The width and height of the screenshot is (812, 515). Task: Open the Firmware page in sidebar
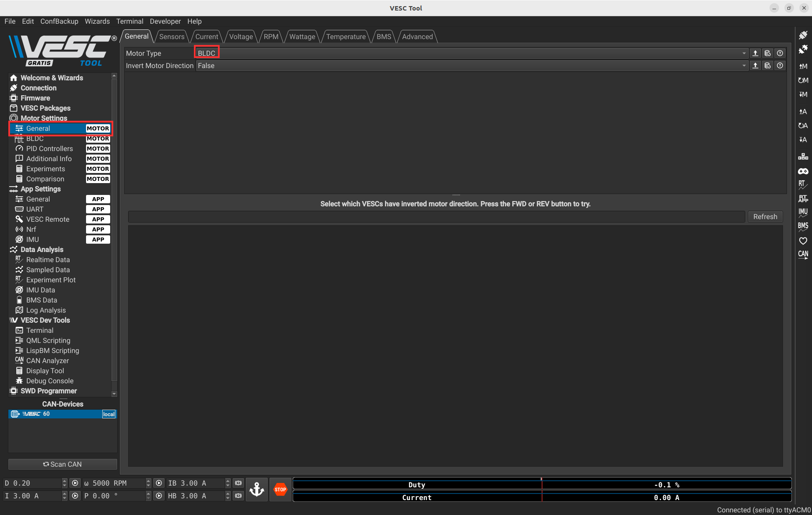pos(35,98)
